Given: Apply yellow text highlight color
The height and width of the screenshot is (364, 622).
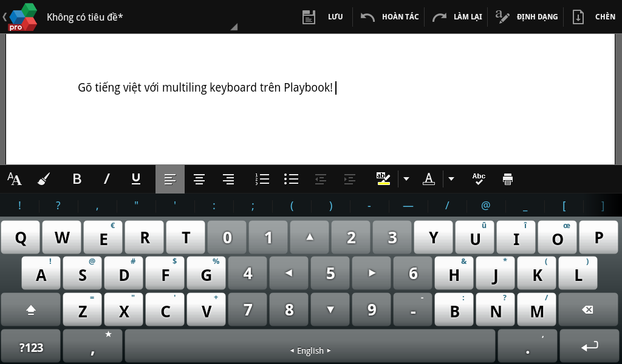Looking at the screenshot, I should pyautogui.click(x=383, y=179).
